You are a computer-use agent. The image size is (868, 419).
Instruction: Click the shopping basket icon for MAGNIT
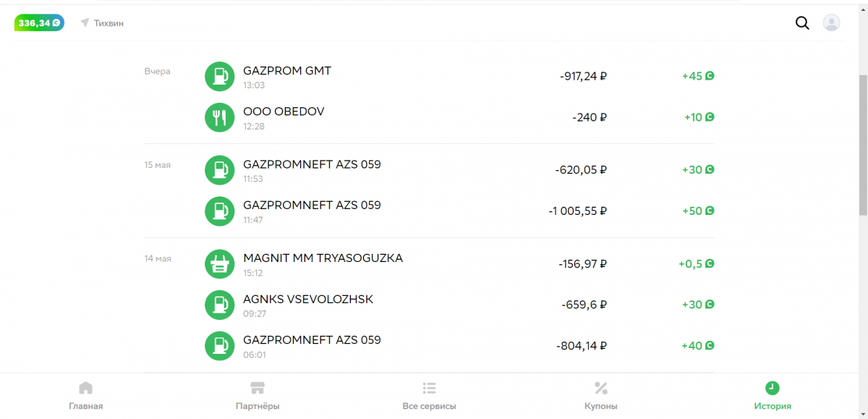[219, 264]
